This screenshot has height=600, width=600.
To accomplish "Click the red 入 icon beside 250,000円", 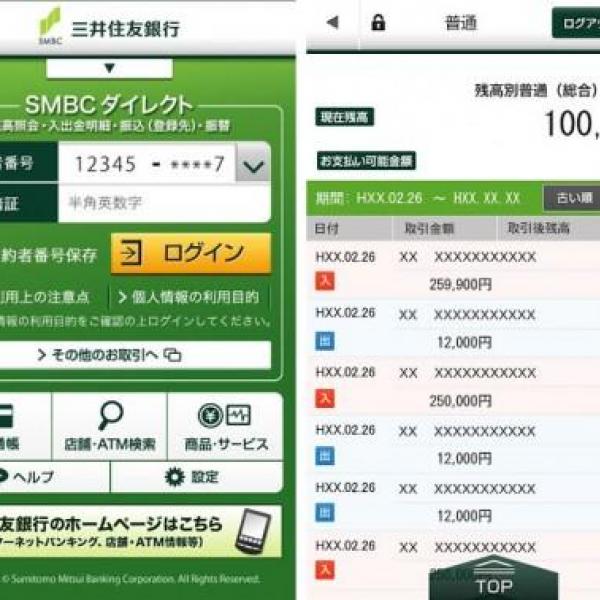I will coord(325,398).
